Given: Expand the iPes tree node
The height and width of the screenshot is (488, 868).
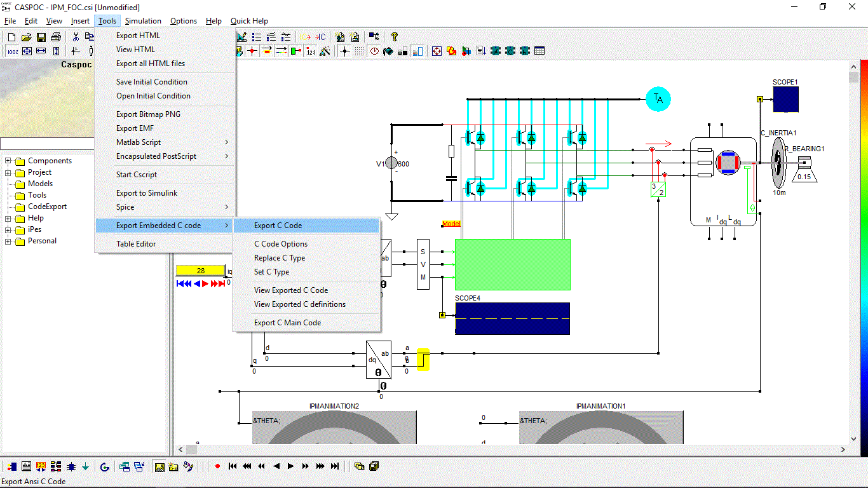Looking at the screenshot, I should (x=8, y=229).
